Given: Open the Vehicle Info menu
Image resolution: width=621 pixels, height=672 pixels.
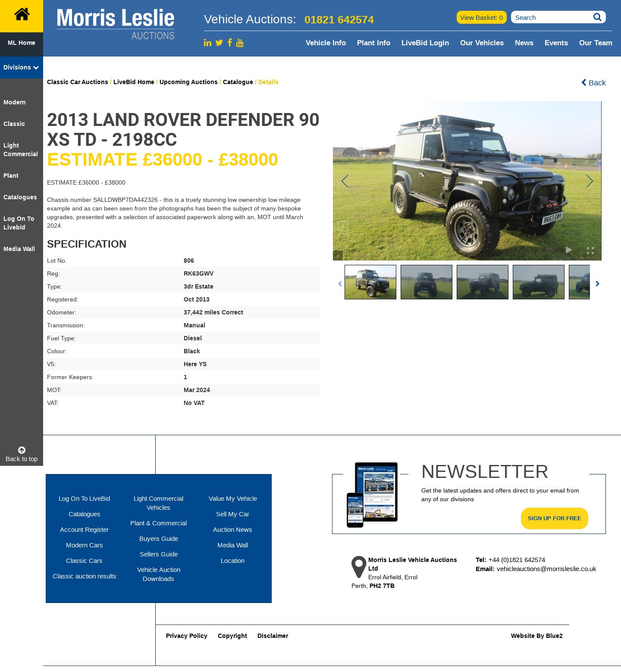Looking at the screenshot, I should [x=326, y=43].
